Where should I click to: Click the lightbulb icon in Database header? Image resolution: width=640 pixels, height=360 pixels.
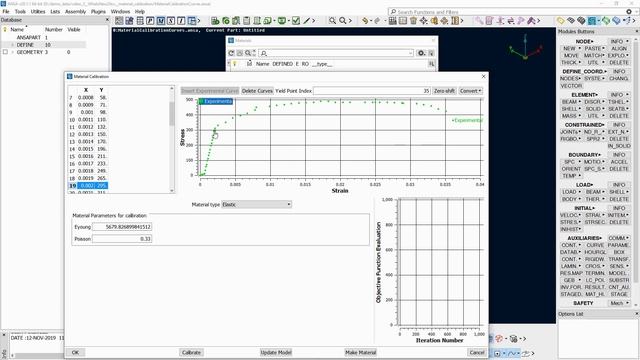[5, 29]
